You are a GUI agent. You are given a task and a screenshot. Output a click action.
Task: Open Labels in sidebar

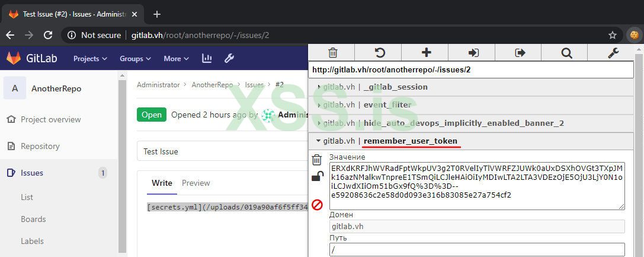tap(32, 242)
